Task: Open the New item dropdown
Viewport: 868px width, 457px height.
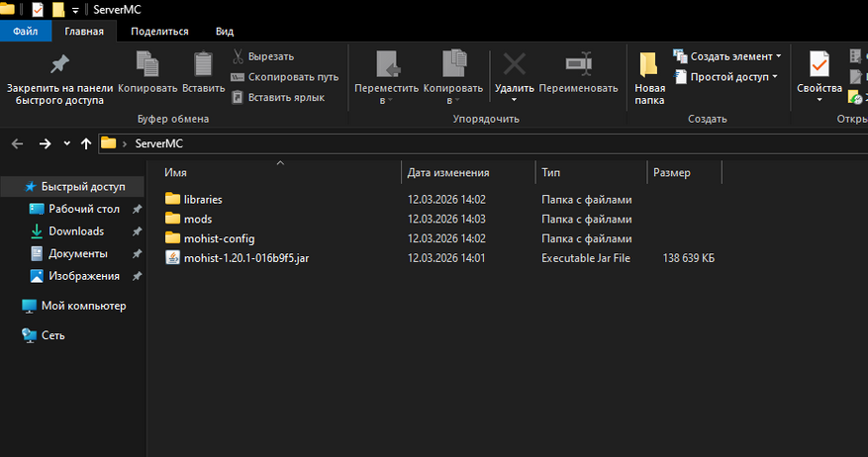Action: tap(778, 56)
